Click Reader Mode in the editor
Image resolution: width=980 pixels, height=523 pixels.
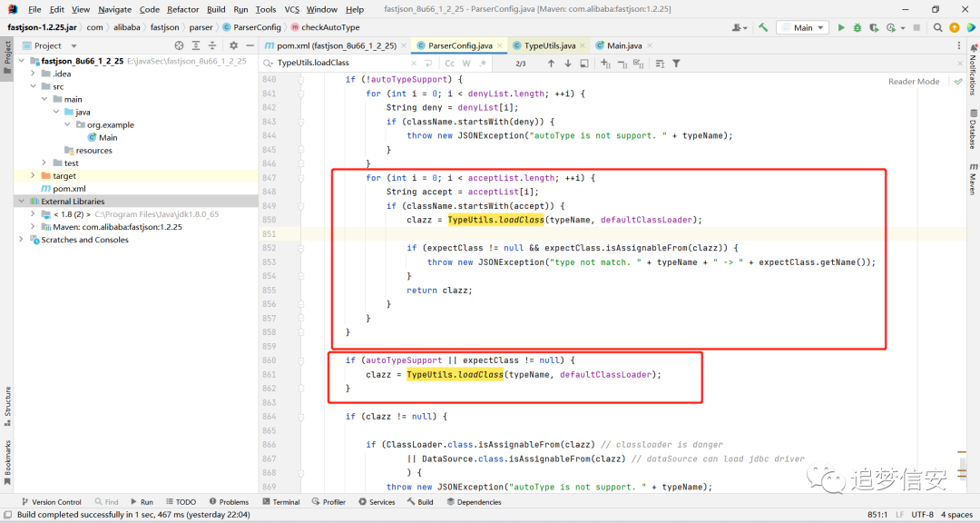[x=913, y=82]
